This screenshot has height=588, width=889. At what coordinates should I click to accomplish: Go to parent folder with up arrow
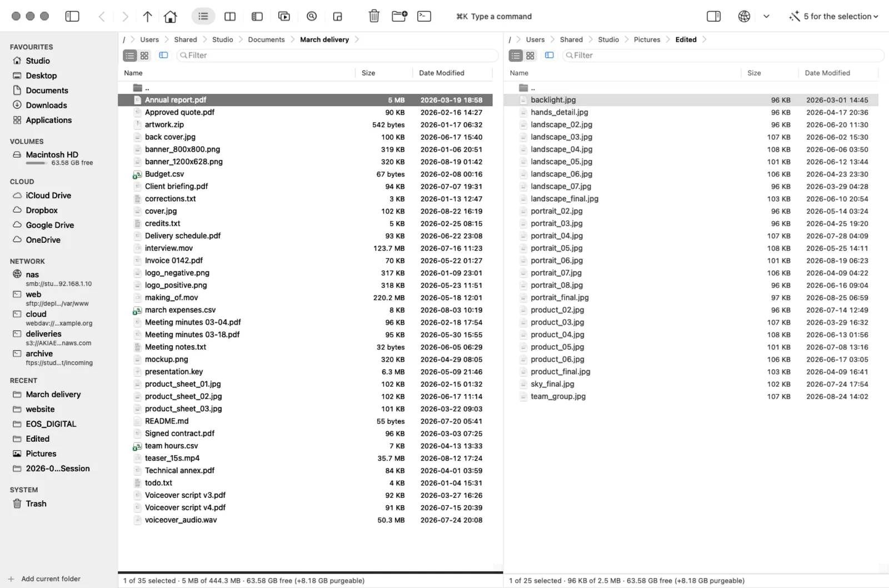tap(147, 17)
